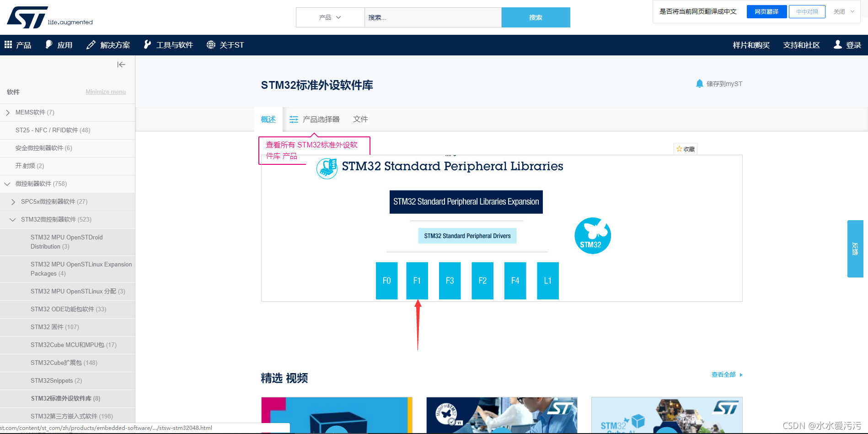Switch to the 文件 tab

pyautogui.click(x=360, y=119)
